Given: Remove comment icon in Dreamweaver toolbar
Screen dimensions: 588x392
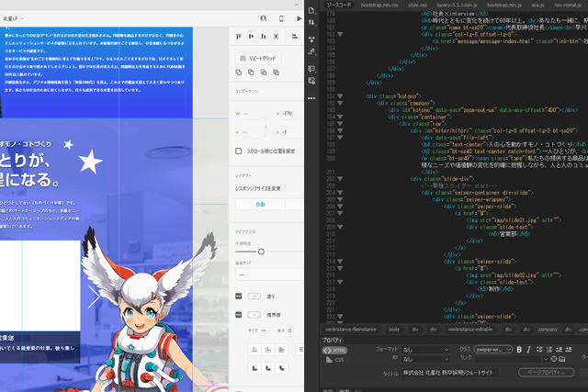Looking at the screenshot, I should 311,81.
